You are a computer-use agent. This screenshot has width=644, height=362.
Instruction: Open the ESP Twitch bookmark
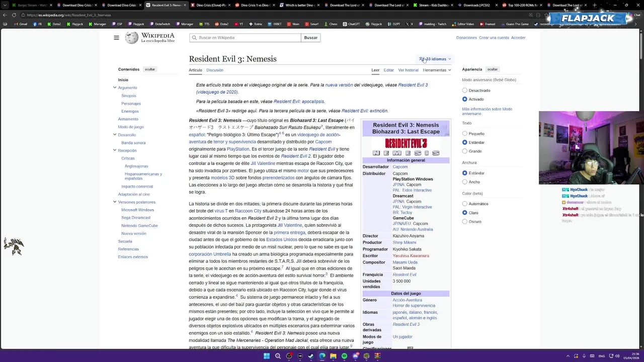pyautogui.click(x=117, y=24)
